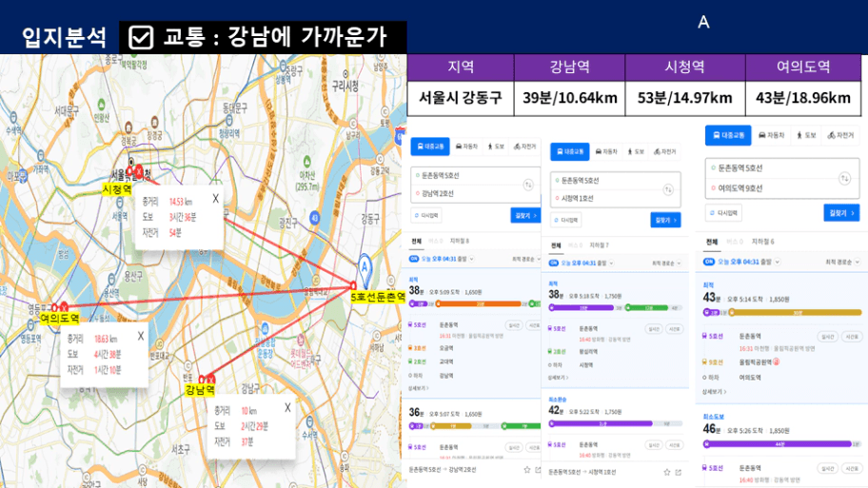
Task: Open 최적 경로순 sort dropdown in Gangnam panel
Action: tap(526, 259)
